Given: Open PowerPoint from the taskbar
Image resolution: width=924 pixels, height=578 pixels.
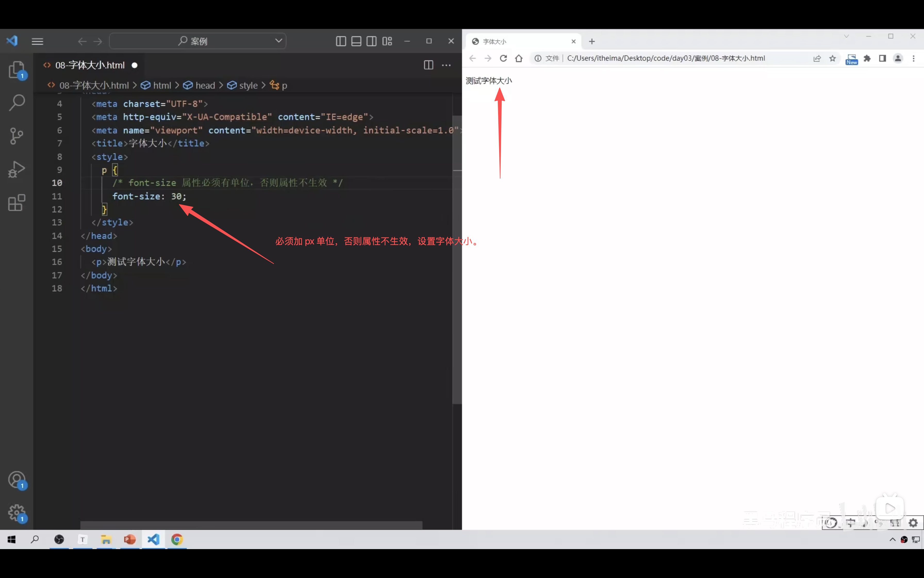Looking at the screenshot, I should point(130,539).
